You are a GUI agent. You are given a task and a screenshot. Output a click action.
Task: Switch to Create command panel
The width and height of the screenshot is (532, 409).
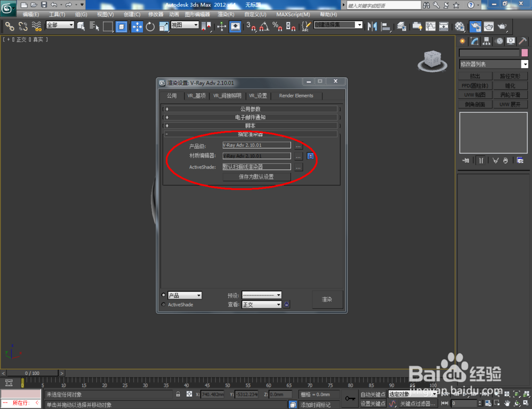click(x=462, y=41)
